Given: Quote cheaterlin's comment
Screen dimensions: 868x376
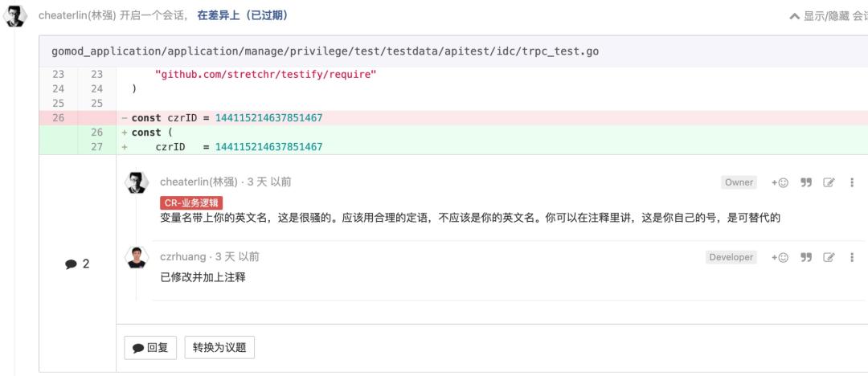Looking at the screenshot, I should click(x=807, y=182).
